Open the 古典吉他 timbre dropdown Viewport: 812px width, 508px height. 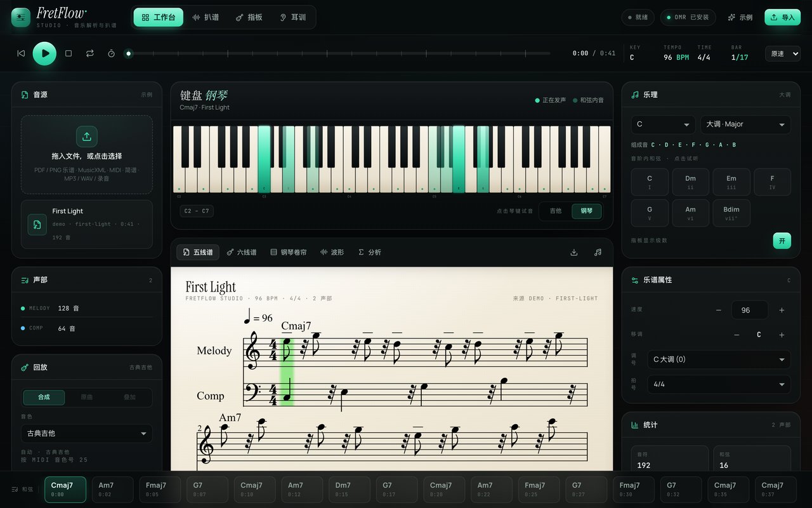86,433
